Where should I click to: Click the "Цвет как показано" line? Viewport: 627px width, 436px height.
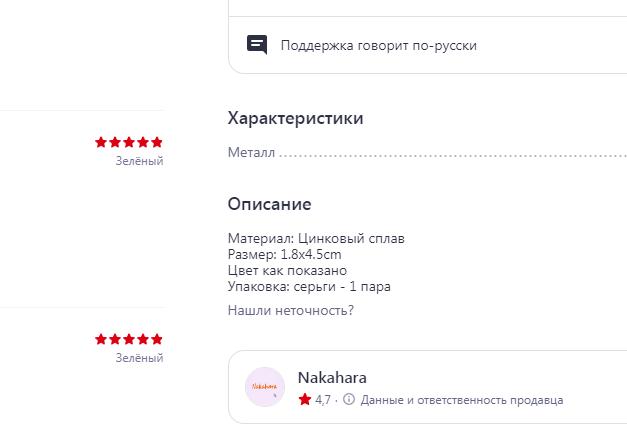[287, 271]
